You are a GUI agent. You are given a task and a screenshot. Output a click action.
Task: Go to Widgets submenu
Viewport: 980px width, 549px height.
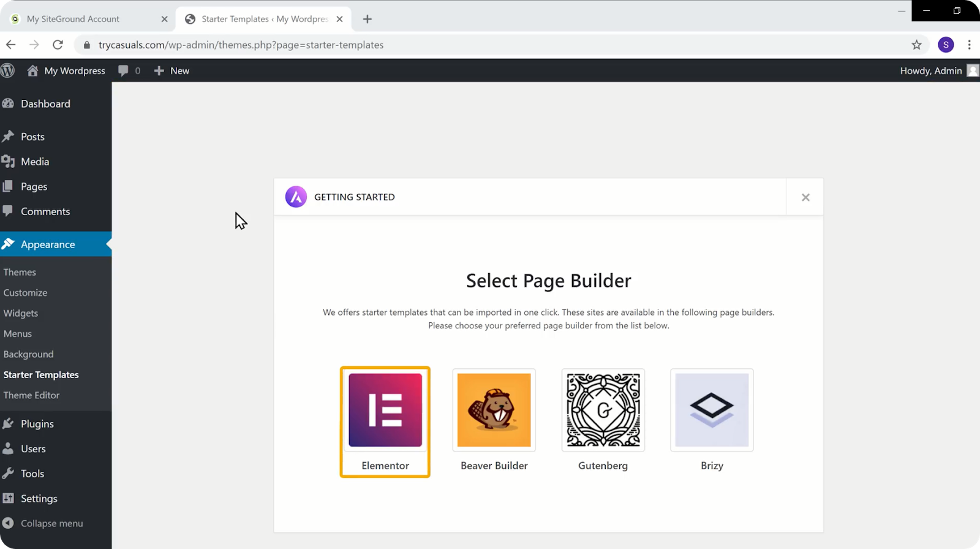pyautogui.click(x=21, y=313)
